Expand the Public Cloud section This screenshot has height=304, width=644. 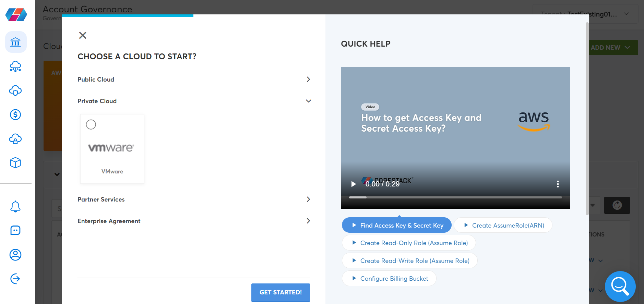[x=194, y=80]
